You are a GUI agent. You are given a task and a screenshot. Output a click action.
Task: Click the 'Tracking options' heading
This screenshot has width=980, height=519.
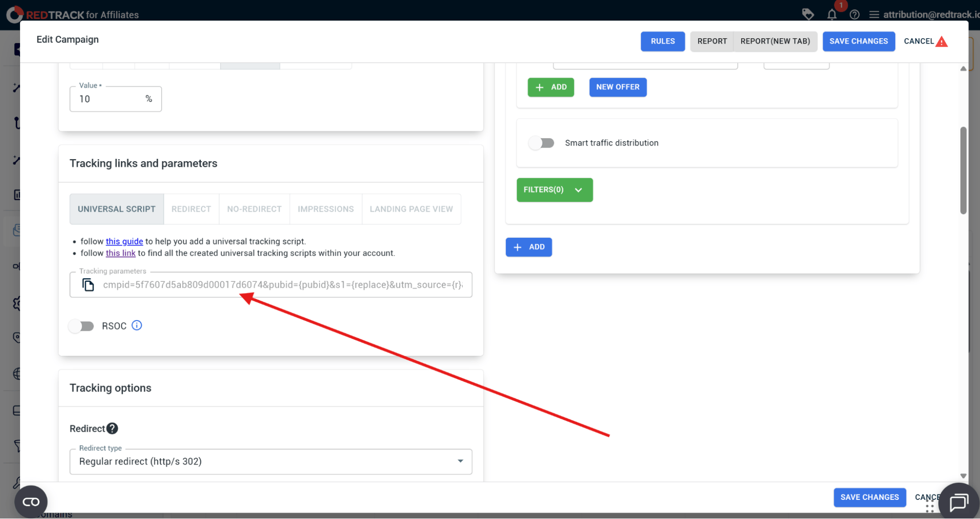(x=110, y=388)
